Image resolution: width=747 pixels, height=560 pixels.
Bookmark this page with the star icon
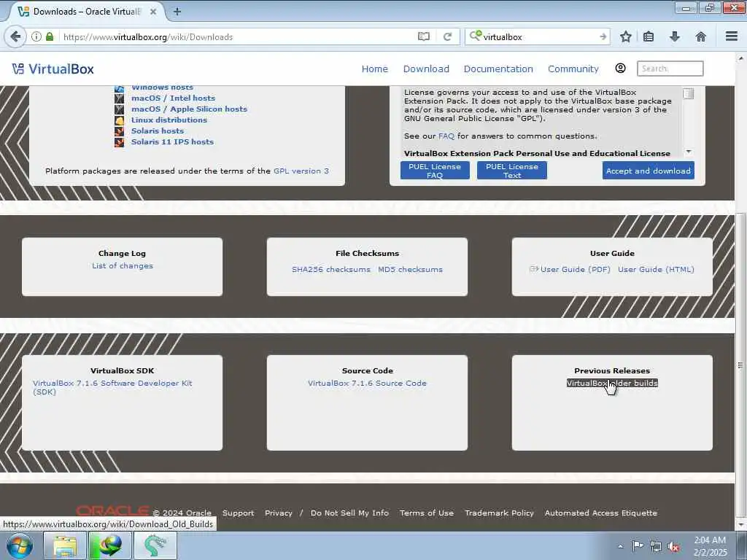click(x=625, y=36)
